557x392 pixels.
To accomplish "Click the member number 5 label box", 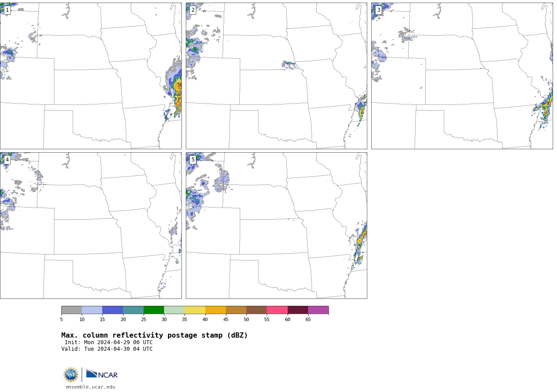I will [x=193, y=160].
